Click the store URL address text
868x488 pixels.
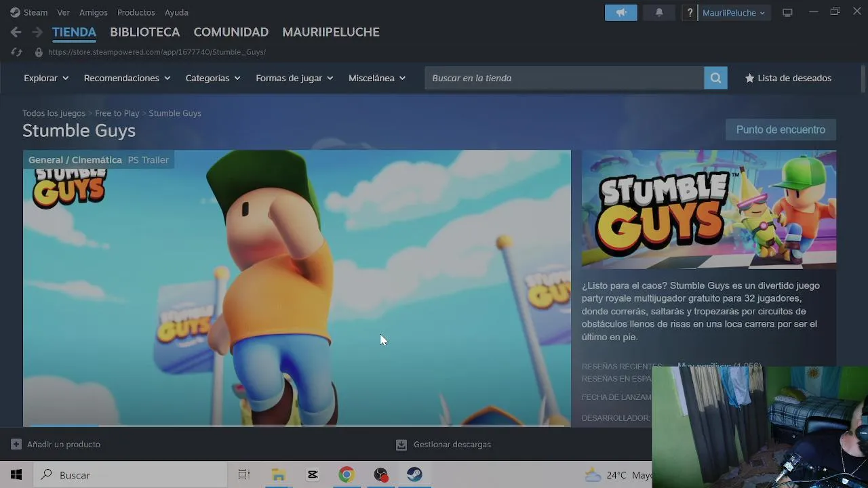(x=157, y=52)
